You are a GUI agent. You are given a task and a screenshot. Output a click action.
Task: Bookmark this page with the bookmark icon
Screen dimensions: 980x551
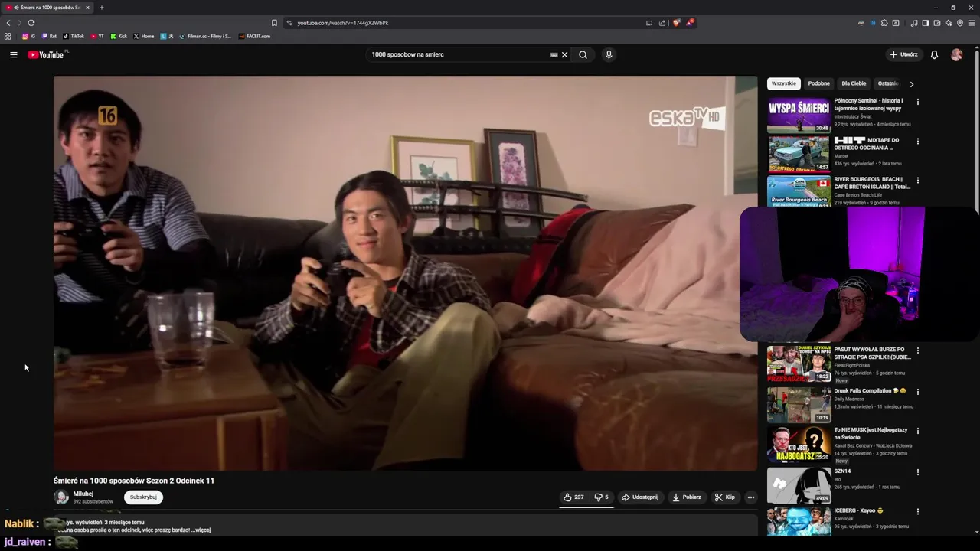coord(274,23)
